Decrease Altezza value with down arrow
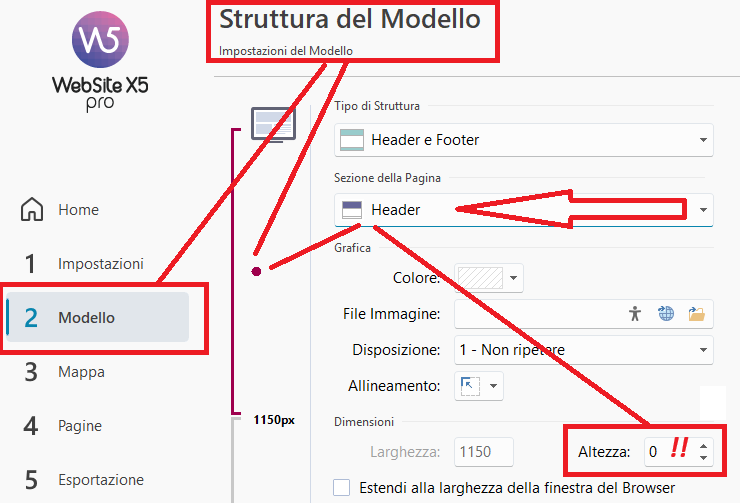Viewport: 740px width, 503px height. tap(704, 458)
